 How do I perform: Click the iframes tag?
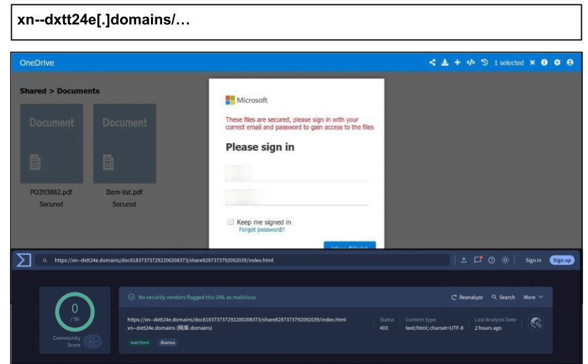pyautogui.click(x=168, y=342)
